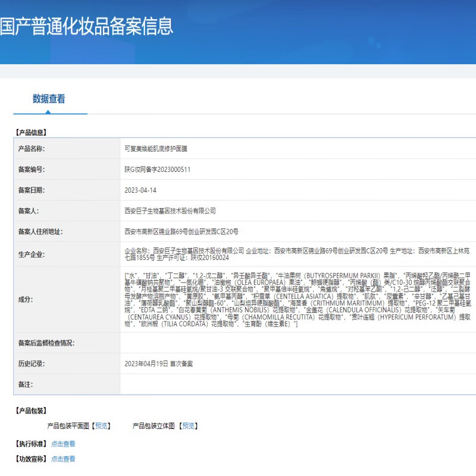Click the filing date 2023-04-14
Viewport: 476px width, 476px height.
[140, 190]
